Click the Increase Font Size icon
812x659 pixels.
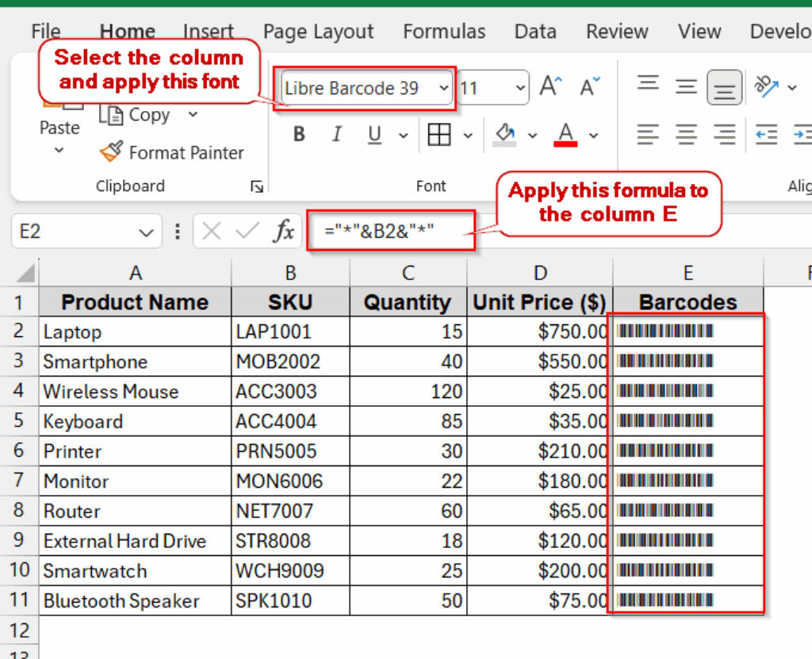tap(550, 87)
